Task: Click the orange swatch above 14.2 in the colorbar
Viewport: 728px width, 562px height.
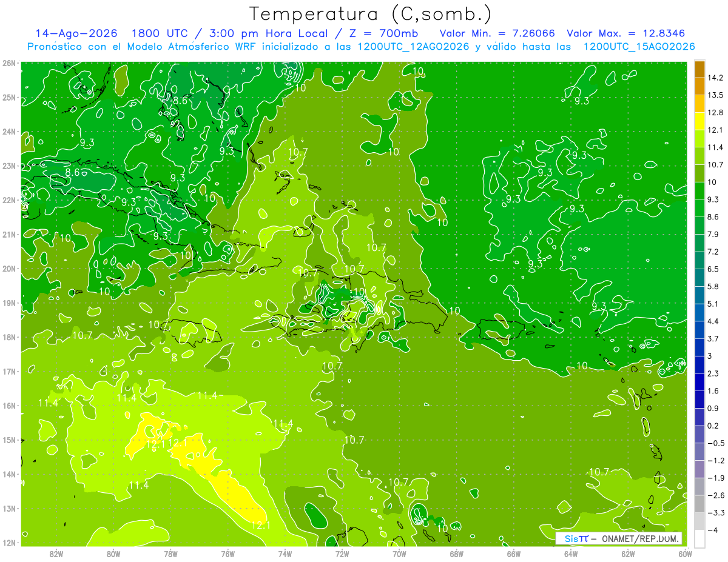Action: point(699,69)
